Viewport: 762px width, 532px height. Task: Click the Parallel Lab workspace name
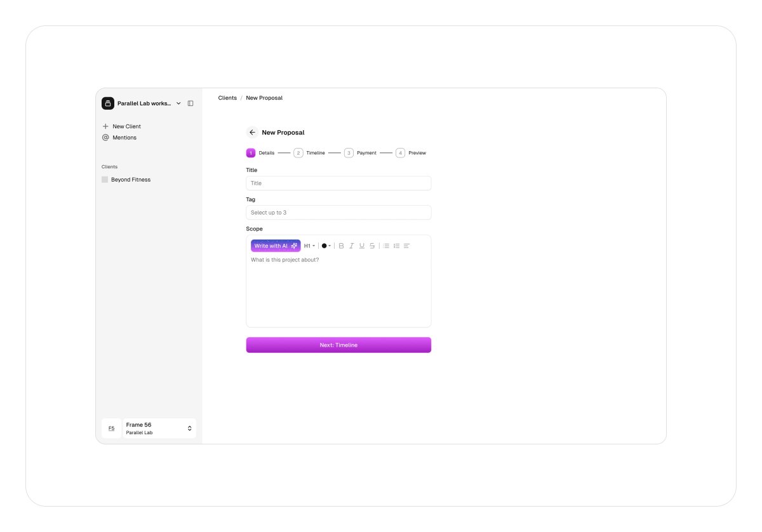144,103
